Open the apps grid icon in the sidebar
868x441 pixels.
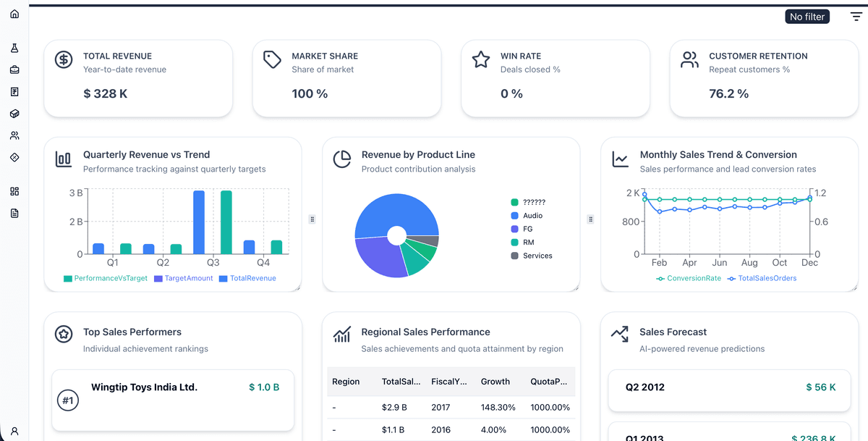14,190
